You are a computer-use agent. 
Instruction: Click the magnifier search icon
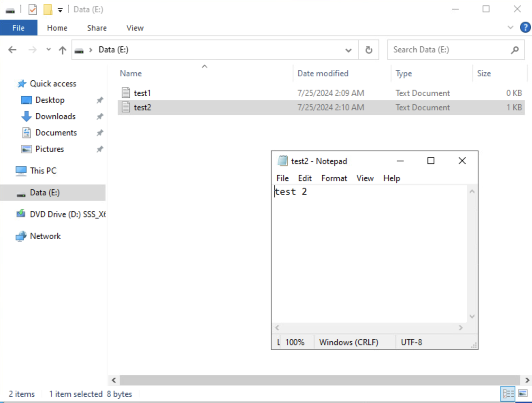tap(515, 50)
